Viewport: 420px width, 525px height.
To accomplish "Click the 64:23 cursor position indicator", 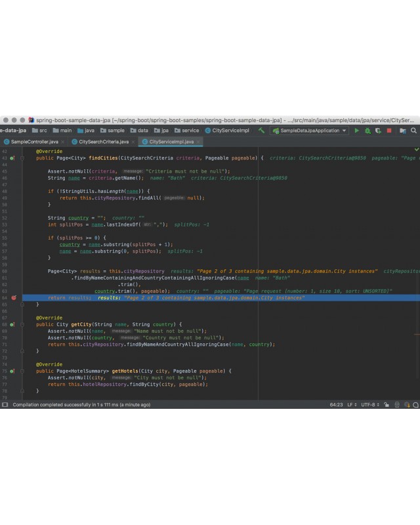I will point(335,405).
